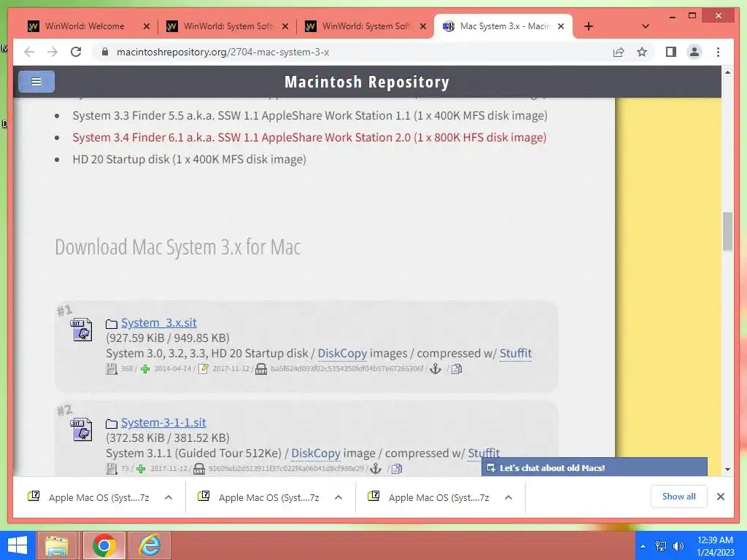
Task: Click the SIT file icon for System_3.x.sit
Action: [82, 330]
